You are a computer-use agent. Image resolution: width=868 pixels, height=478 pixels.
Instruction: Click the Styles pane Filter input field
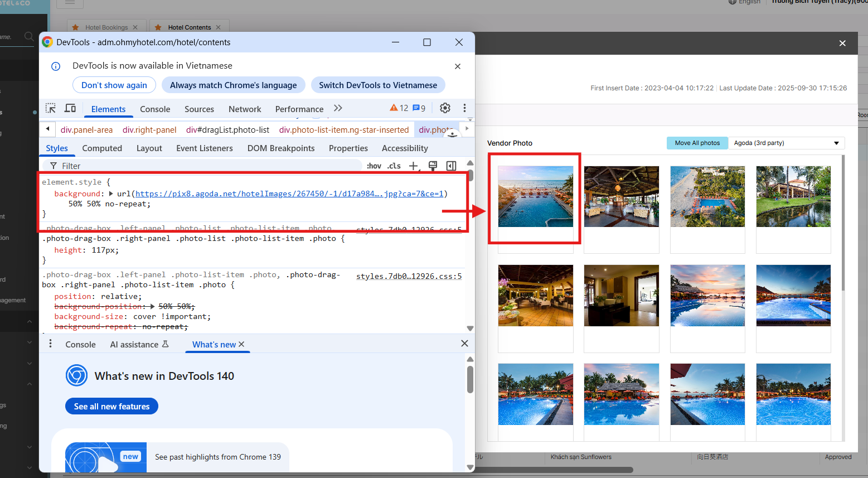click(x=206, y=166)
